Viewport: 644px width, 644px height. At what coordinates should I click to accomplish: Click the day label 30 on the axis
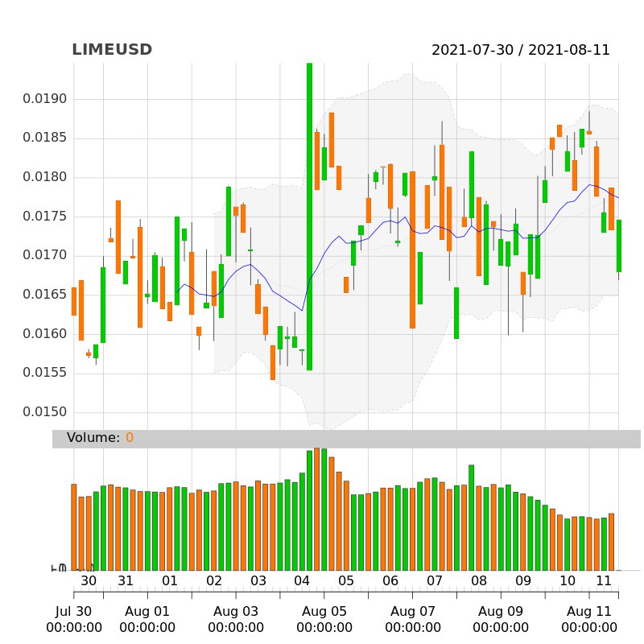pyautogui.click(x=89, y=581)
